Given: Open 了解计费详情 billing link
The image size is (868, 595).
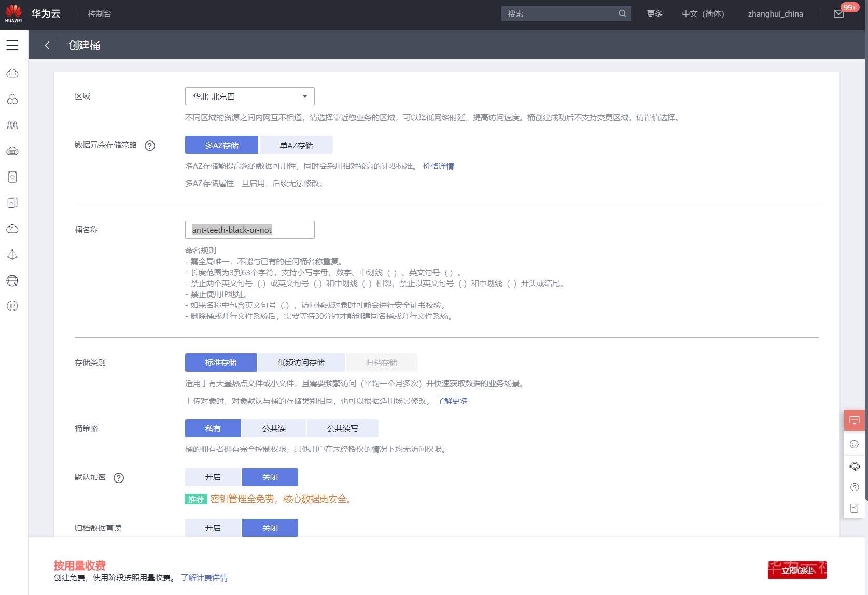Looking at the screenshot, I should (x=204, y=578).
